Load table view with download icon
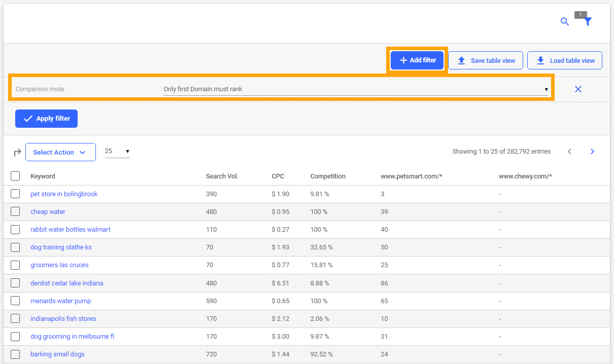 [x=565, y=60]
